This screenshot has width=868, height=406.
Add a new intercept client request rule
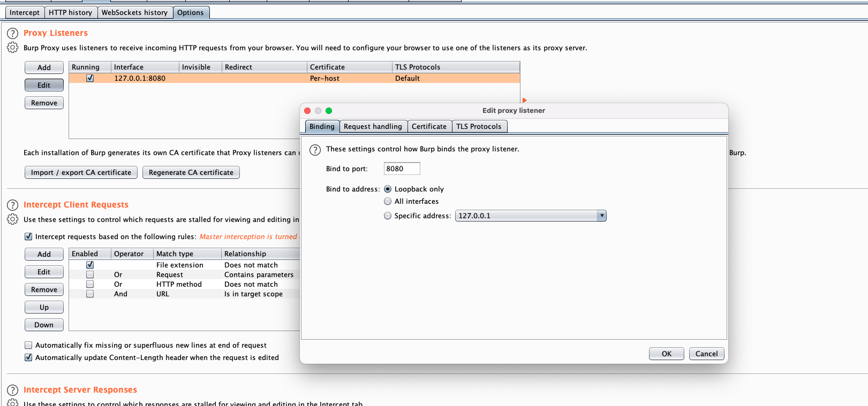click(x=44, y=254)
